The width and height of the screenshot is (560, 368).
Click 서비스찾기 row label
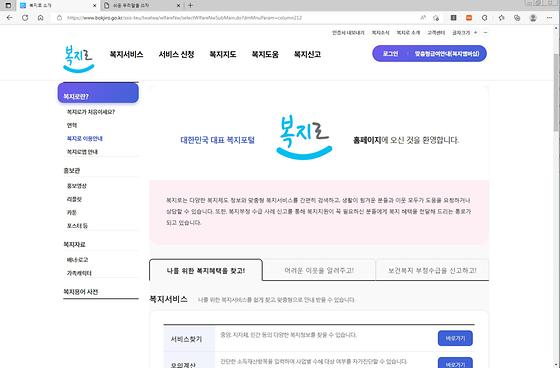[186, 339]
